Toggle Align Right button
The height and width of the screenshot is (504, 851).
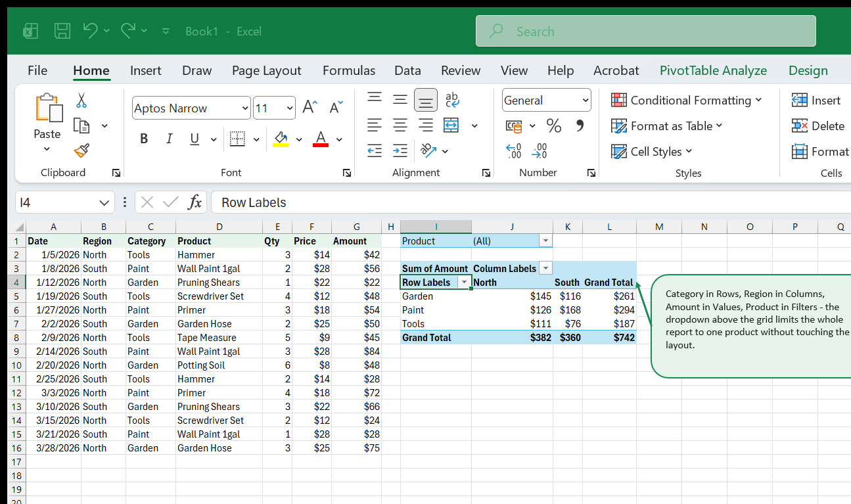426,125
